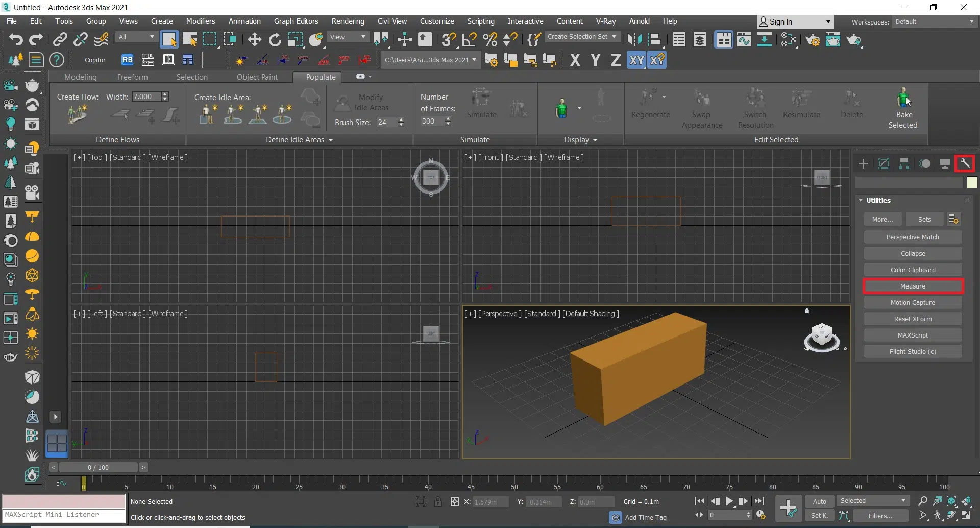
Task: Click the object color swatch
Action: pos(972,182)
